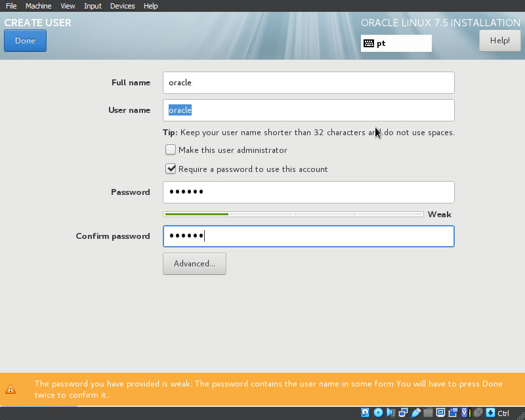525x420 pixels.
Task: Uncheck 'Require a password to use this account'
Action: 171,169
